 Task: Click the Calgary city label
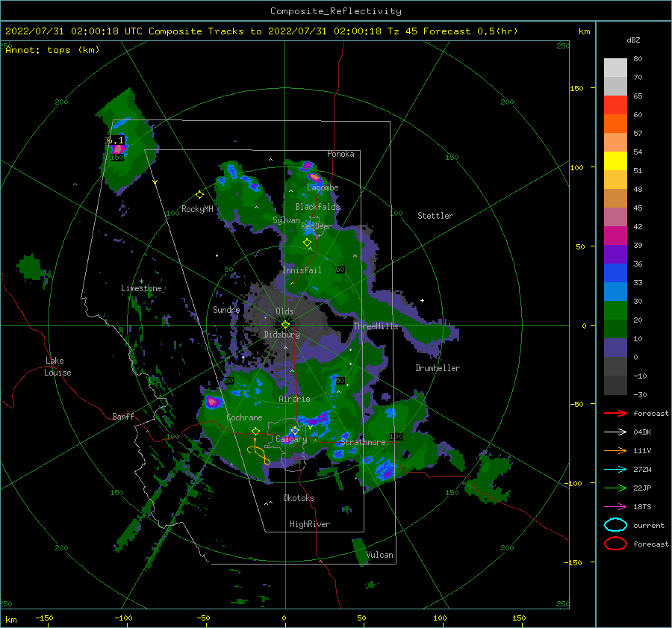point(291,439)
